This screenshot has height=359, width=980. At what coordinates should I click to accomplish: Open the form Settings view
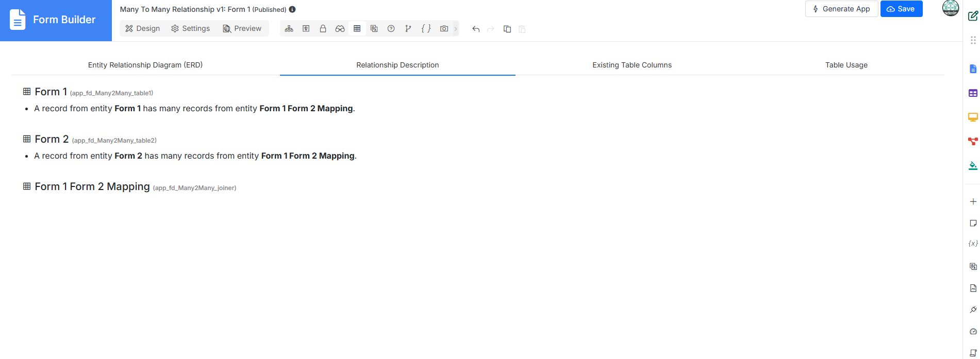[191, 28]
